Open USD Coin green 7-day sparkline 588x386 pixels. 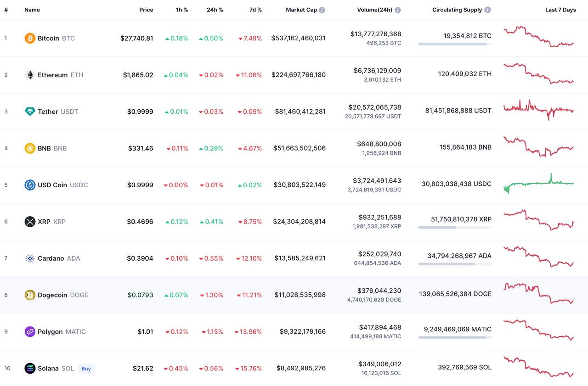click(x=538, y=183)
